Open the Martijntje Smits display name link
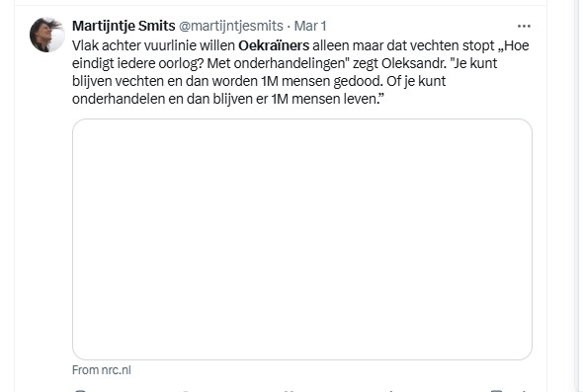 point(124,26)
